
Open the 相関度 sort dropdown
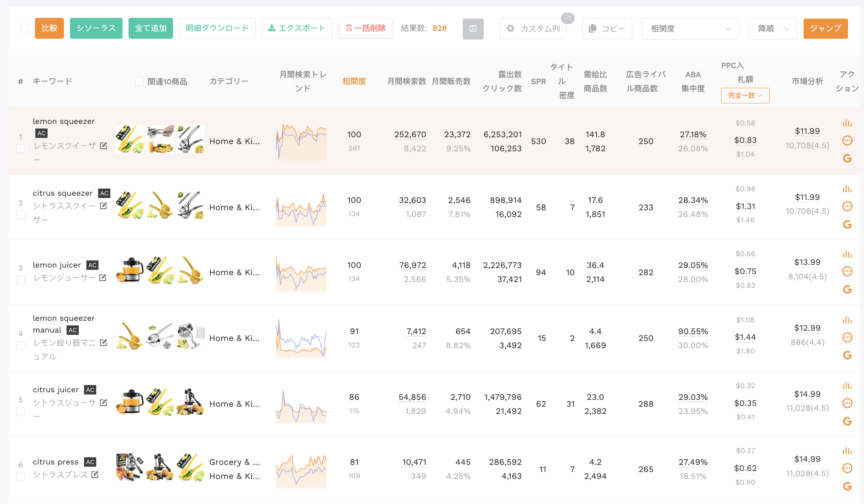point(690,29)
